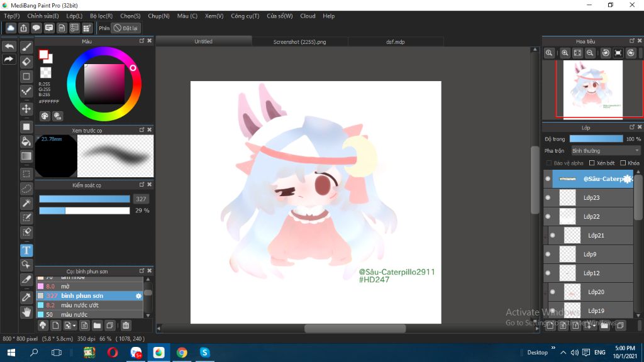Click the zoom-out icon in Navigator

point(590,53)
